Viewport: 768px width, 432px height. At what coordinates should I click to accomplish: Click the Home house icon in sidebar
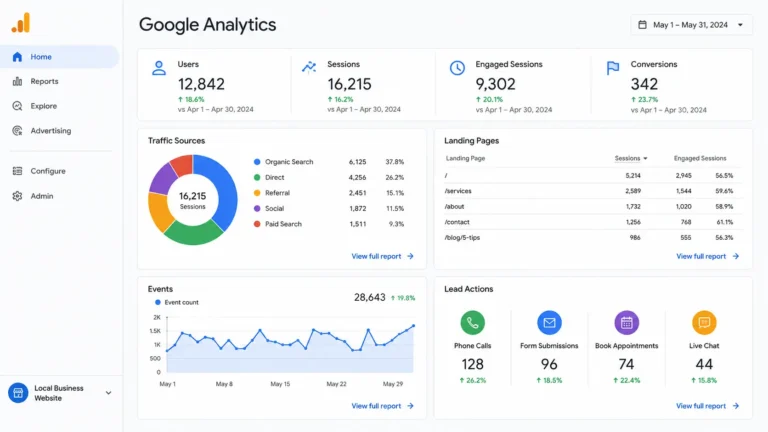17,57
